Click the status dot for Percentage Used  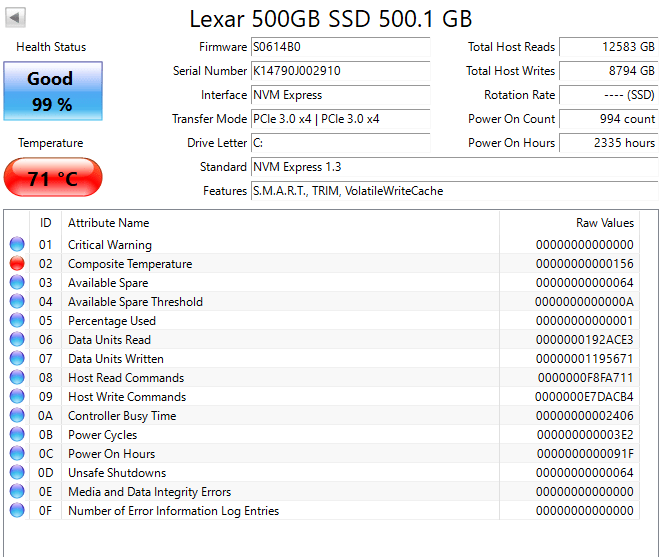coord(17,320)
